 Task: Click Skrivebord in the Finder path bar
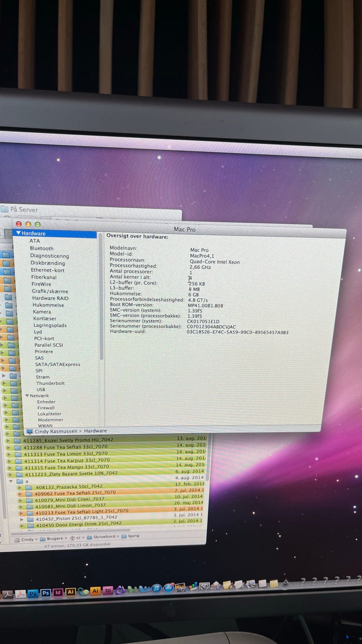(104, 536)
